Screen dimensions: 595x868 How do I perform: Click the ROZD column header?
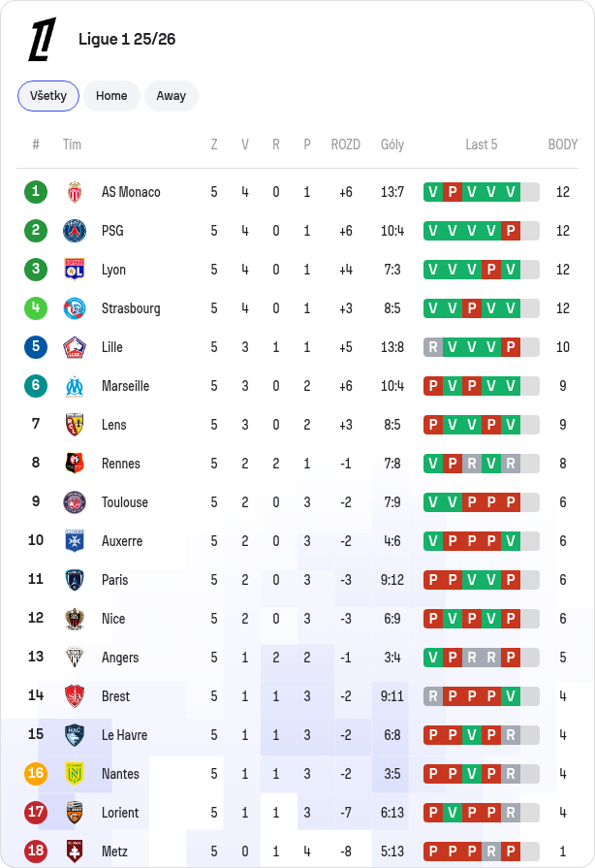[x=346, y=145]
